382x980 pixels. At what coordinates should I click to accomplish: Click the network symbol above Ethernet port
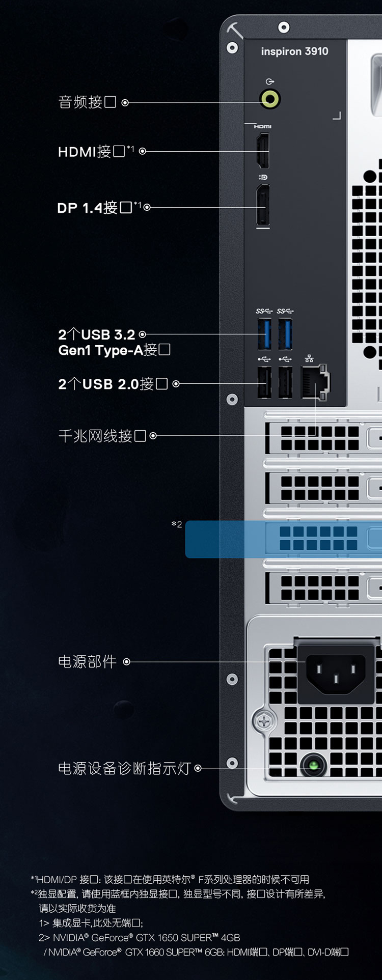[x=309, y=358]
